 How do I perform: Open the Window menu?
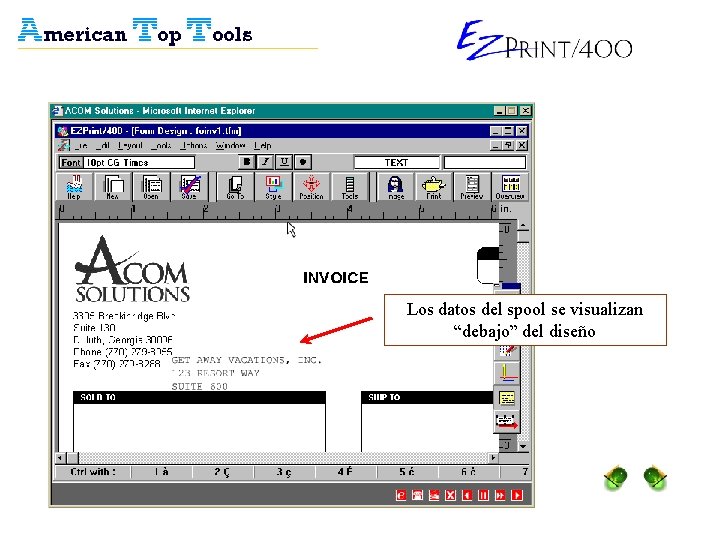pyautogui.click(x=231, y=146)
